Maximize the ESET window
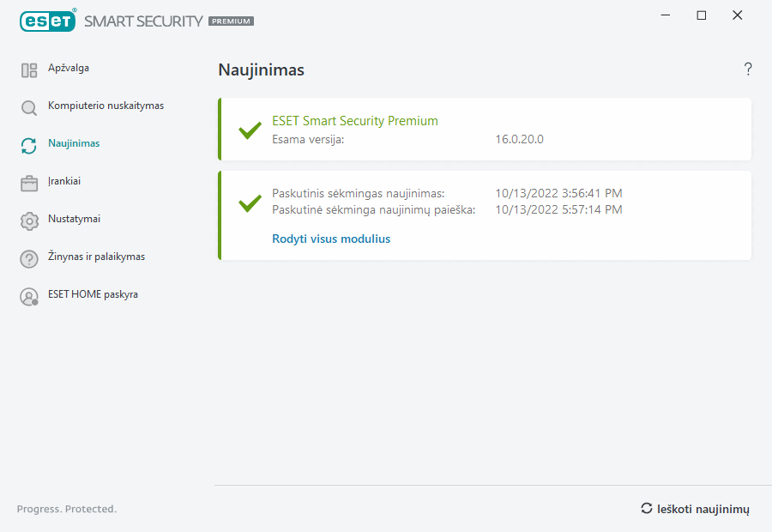Viewport: 772px width, 532px height. (702, 15)
